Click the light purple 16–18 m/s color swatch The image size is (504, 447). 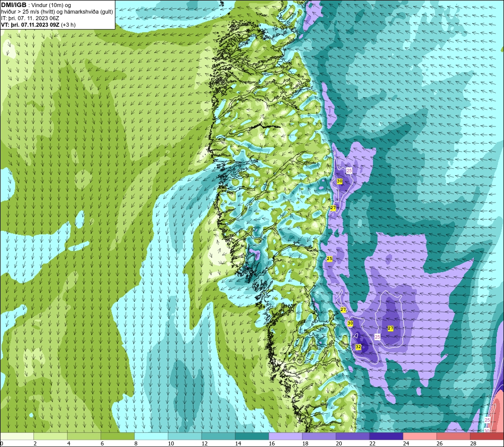(285, 436)
